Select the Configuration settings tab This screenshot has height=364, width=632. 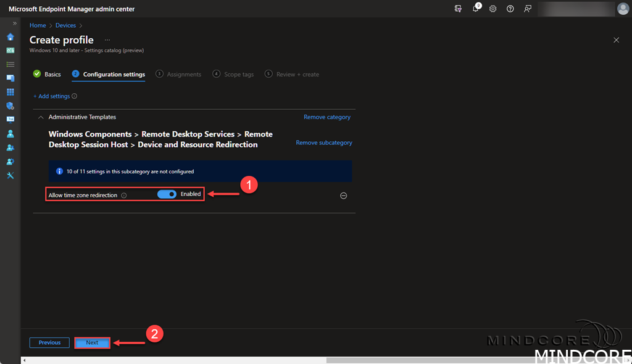(x=114, y=74)
